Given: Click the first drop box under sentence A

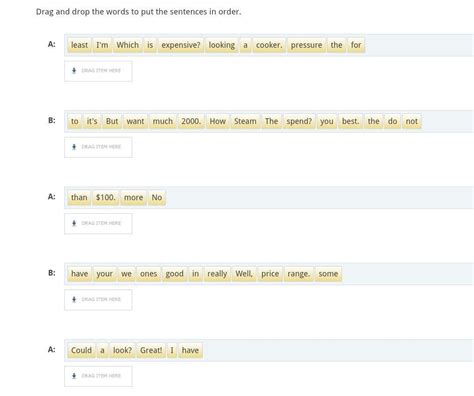Looking at the screenshot, I should (98, 71).
